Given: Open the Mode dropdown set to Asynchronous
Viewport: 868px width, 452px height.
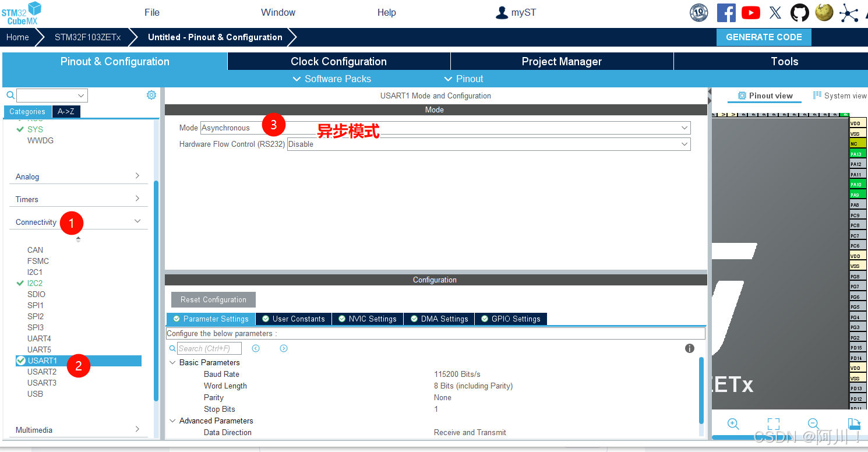Looking at the screenshot, I should [446, 128].
